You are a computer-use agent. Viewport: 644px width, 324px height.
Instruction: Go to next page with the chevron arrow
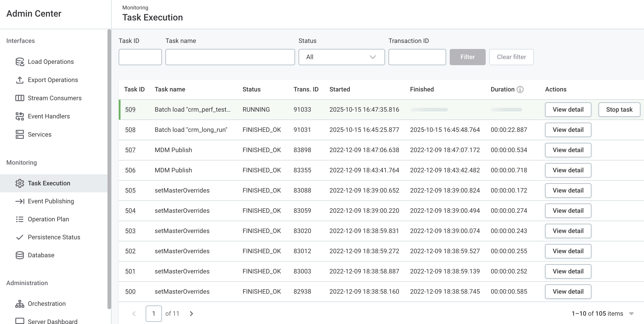[x=191, y=313]
